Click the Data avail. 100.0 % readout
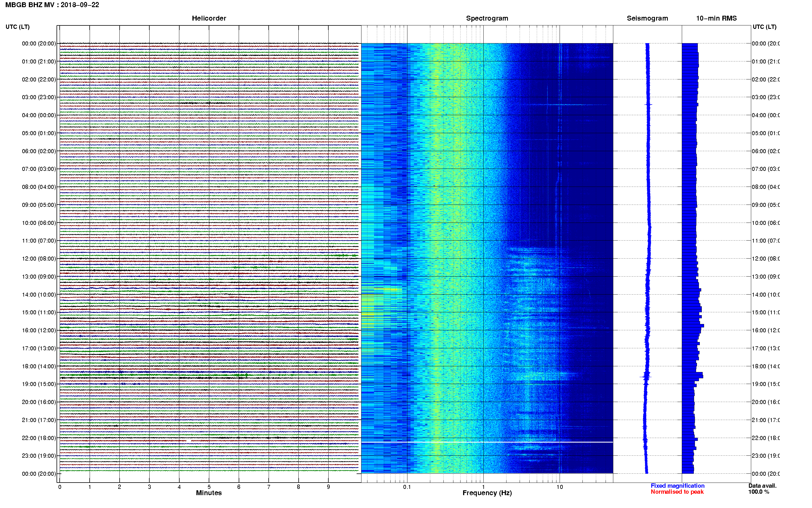 762,489
